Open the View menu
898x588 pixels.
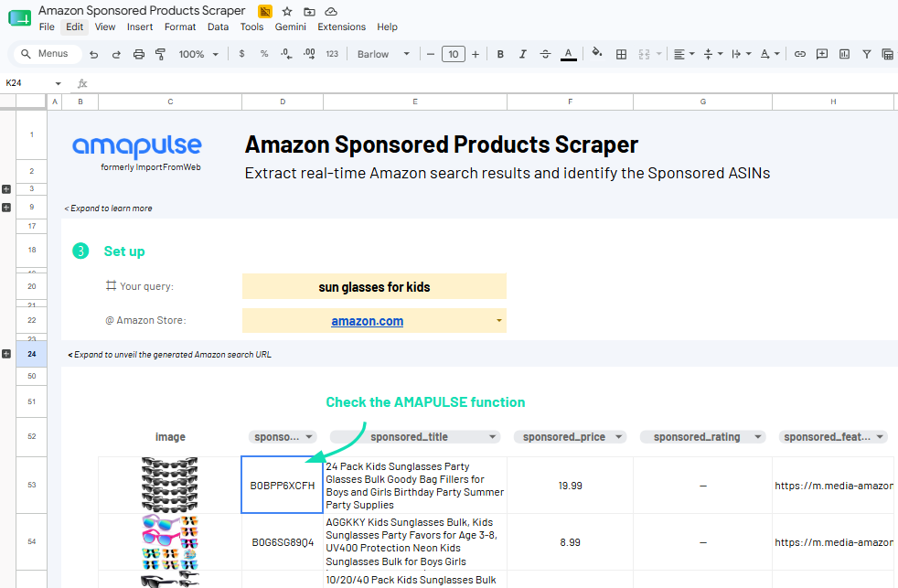click(x=105, y=27)
